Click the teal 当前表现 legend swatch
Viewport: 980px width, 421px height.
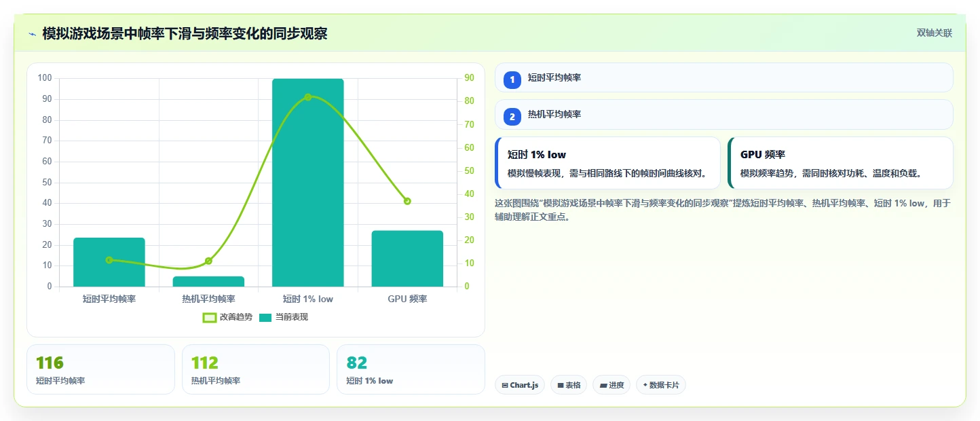[265, 318]
